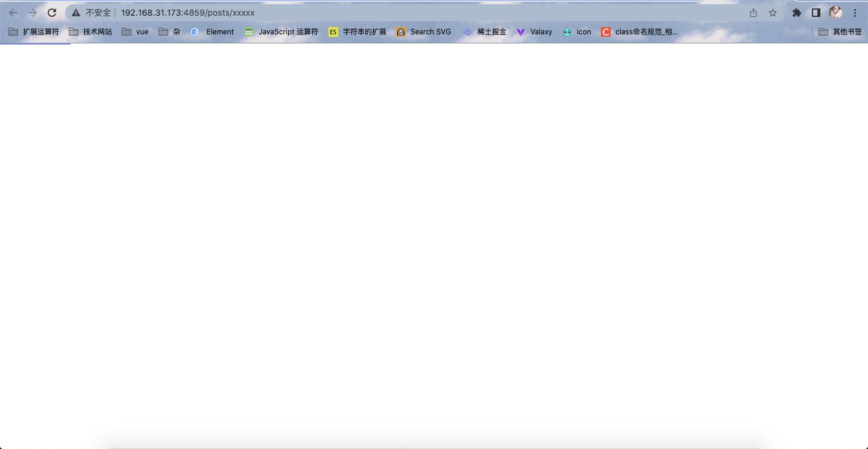This screenshot has height=449, width=868.
Task: Click the browser profile avatar
Action: [835, 12]
